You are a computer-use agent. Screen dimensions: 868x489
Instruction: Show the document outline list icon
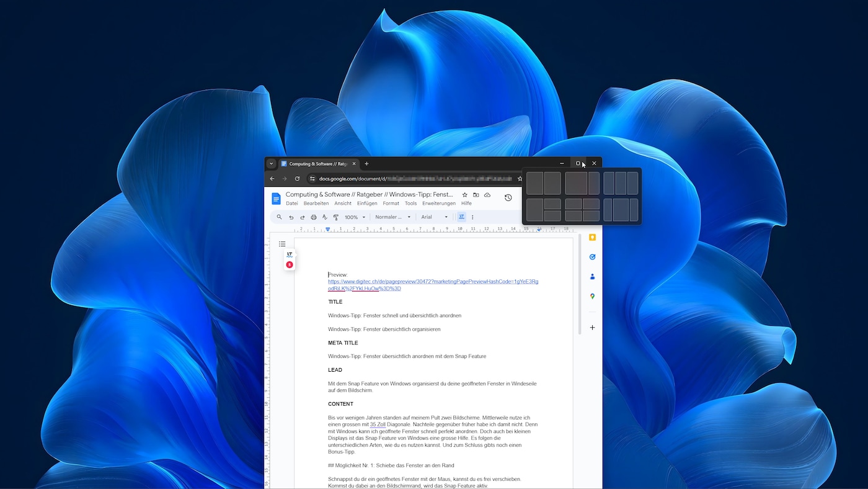click(282, 244)
